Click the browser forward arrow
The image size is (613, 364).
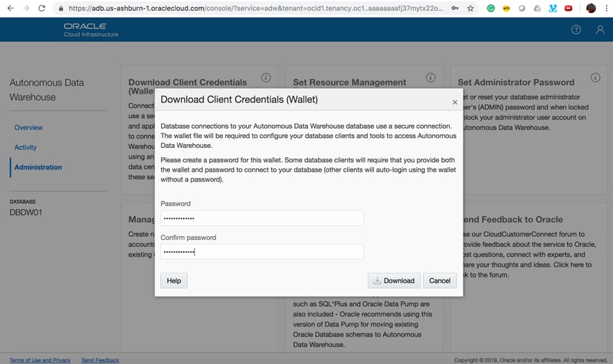pyautogui.click(x=26, y=8)
